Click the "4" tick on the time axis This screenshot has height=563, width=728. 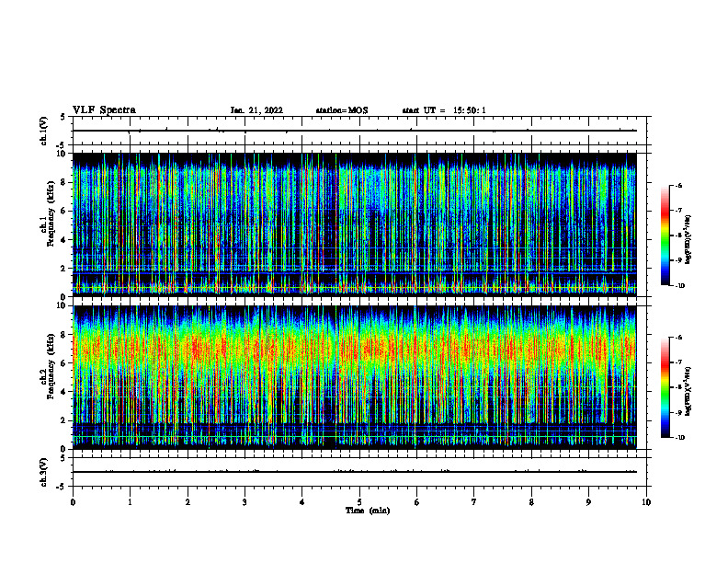(302, 502)
